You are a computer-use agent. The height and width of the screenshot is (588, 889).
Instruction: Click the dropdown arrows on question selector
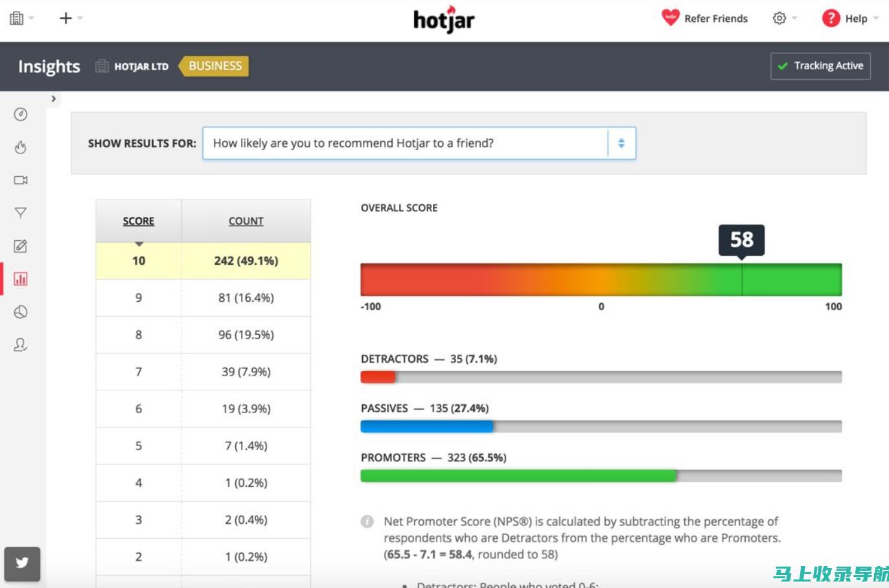[621, 143]
